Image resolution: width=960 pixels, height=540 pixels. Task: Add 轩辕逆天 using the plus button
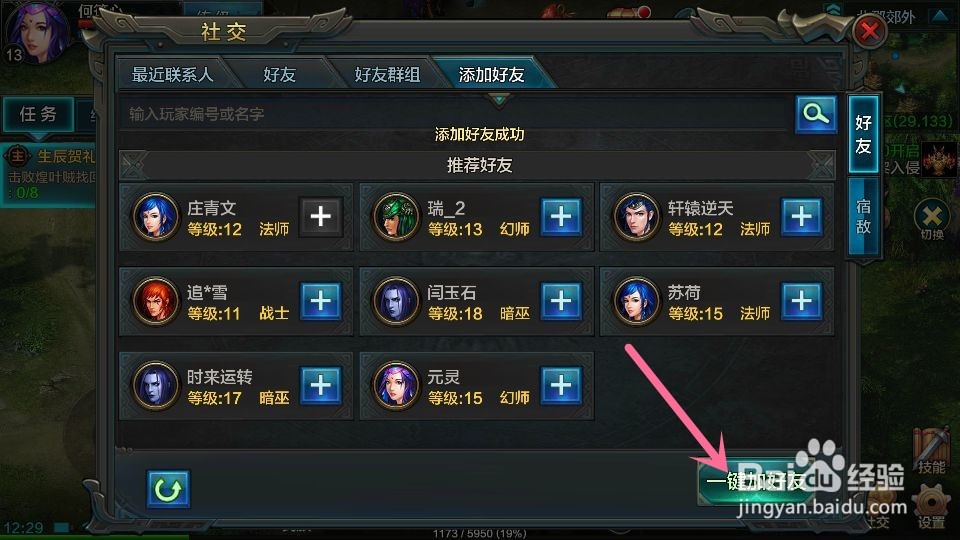pyautogui.click(x=801, y=216)
